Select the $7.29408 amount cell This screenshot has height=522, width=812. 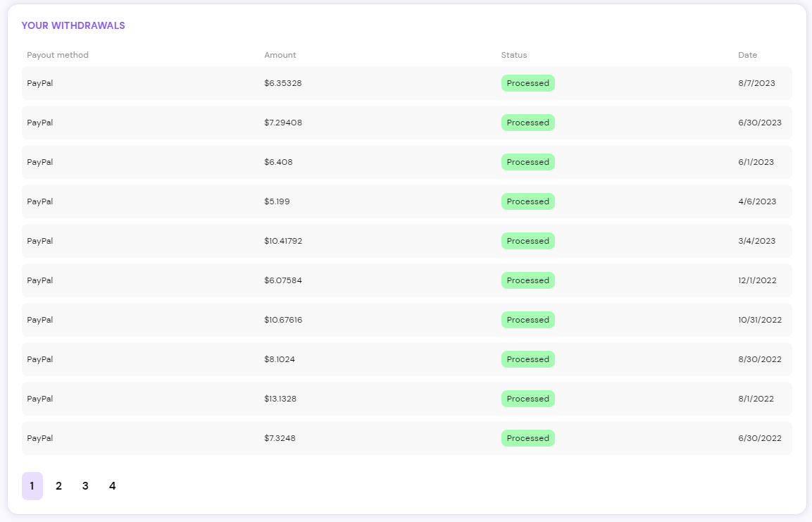pyautogui.click(x=282, y=123)
